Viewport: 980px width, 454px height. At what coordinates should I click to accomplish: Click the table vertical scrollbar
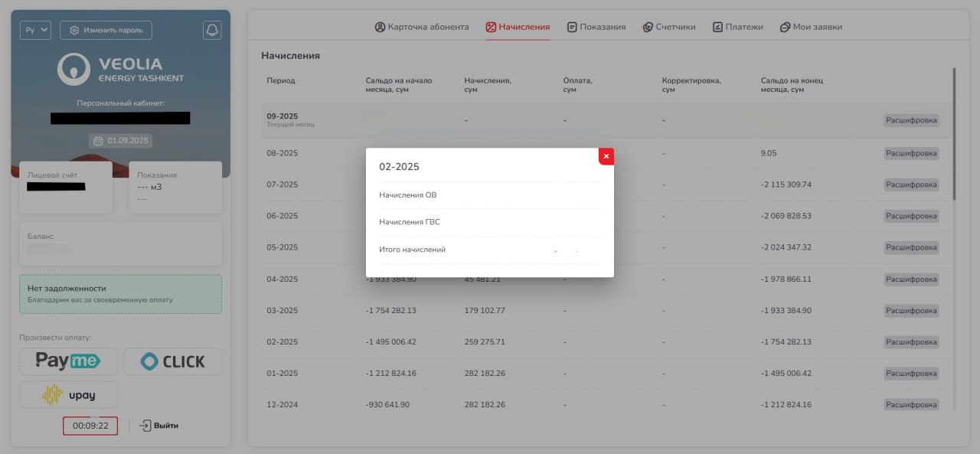954,134
